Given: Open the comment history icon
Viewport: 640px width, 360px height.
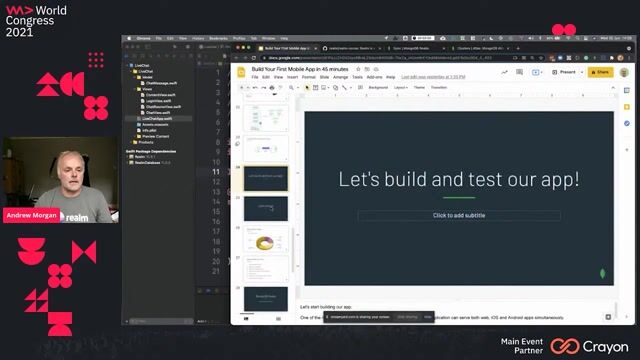Looking at the screenshot, I should click(x=519, y=72).
